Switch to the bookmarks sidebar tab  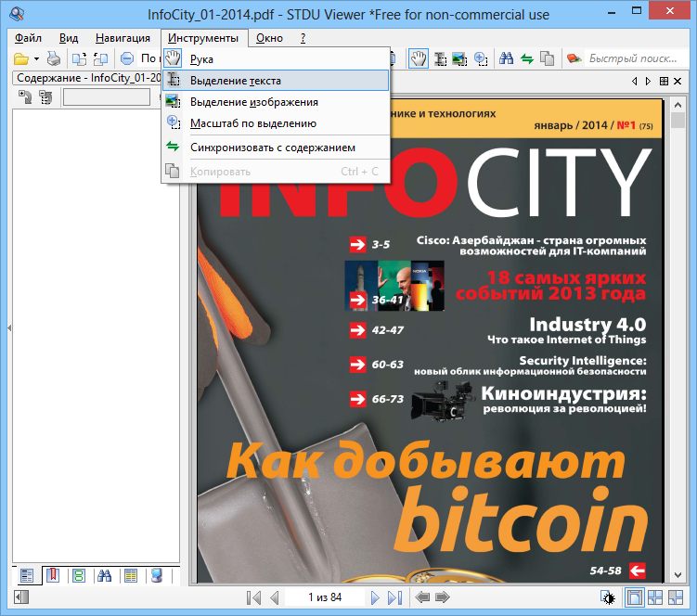point(53,575)
